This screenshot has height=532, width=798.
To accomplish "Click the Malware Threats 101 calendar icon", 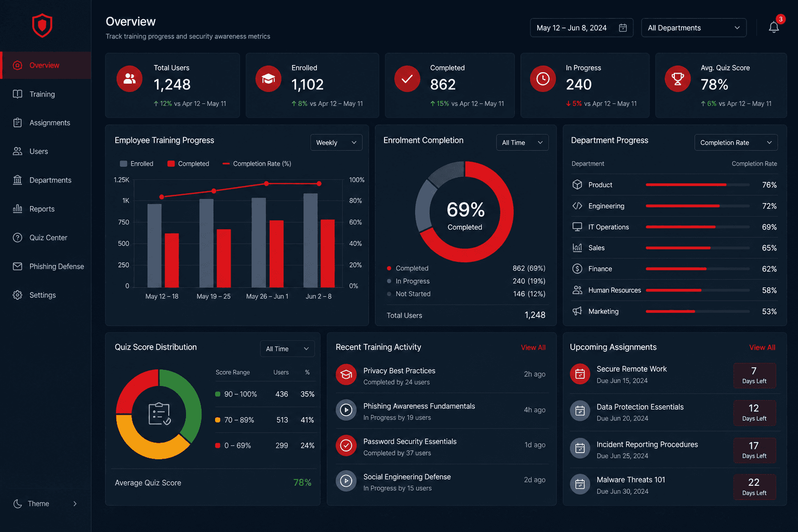I will pos(580,484).
